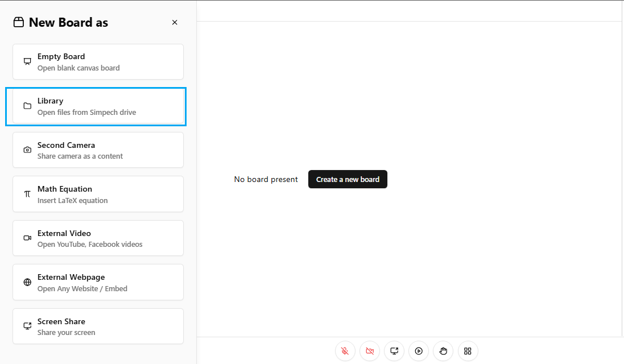This screenshot has height=364, width=624.
Task: Click the circled play icon in bottom toolbar
Action: point(419,351)
